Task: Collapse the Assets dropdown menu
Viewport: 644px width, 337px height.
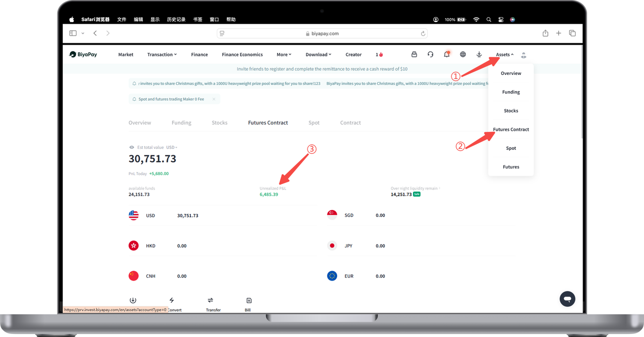Action: coord(504,54)
